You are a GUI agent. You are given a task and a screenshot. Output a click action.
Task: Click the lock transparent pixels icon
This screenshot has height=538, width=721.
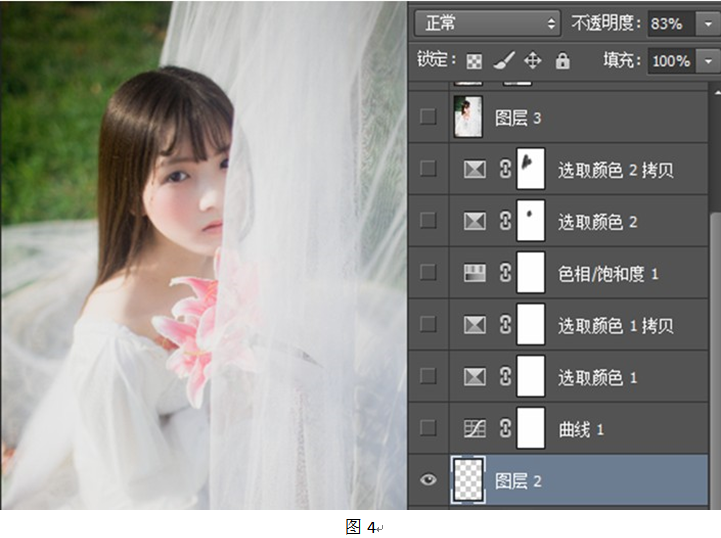click(x=474, y=61)
